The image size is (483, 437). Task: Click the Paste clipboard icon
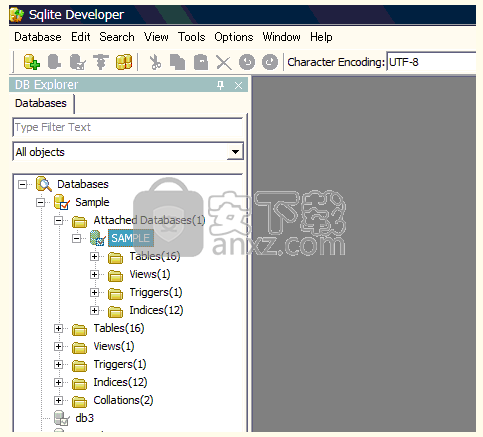tap(201, 62)
